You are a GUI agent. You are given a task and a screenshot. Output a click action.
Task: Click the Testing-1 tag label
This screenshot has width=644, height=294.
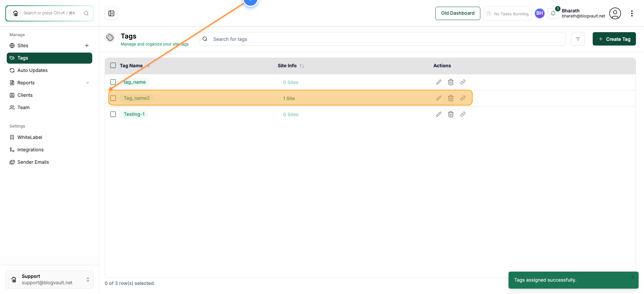134,114
